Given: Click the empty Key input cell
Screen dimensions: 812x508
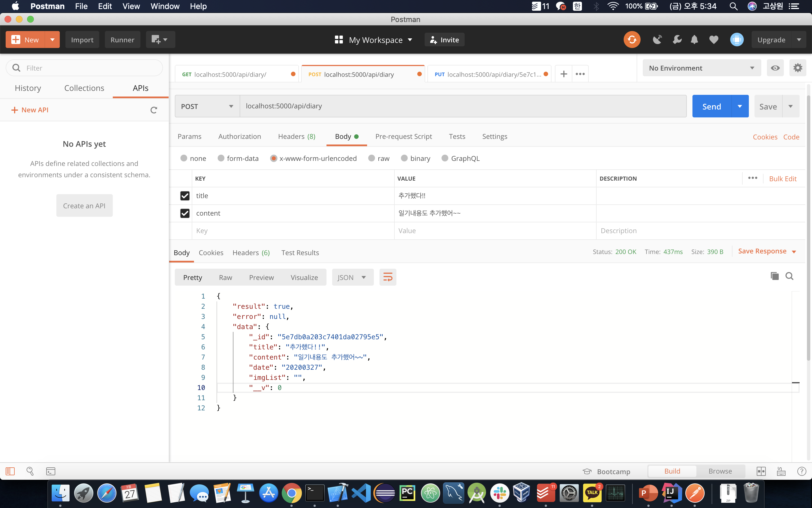Looking at the screenshot, I should click(293, 231).
